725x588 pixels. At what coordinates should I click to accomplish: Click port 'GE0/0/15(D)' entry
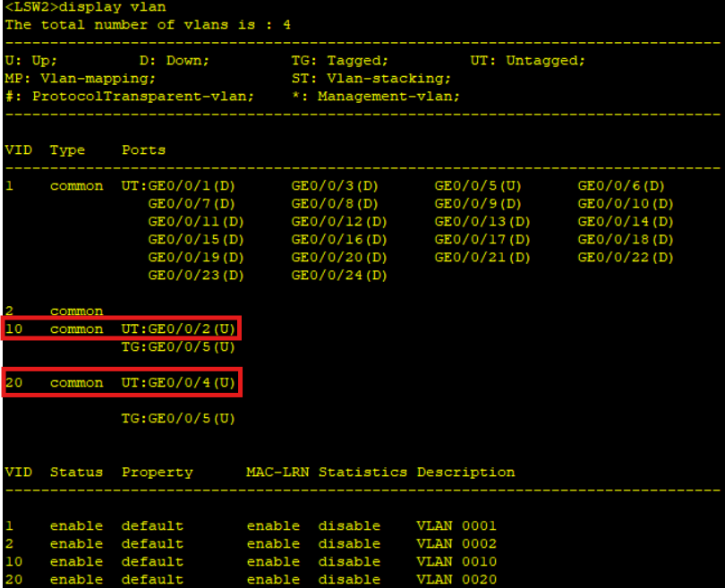(196, 240)
